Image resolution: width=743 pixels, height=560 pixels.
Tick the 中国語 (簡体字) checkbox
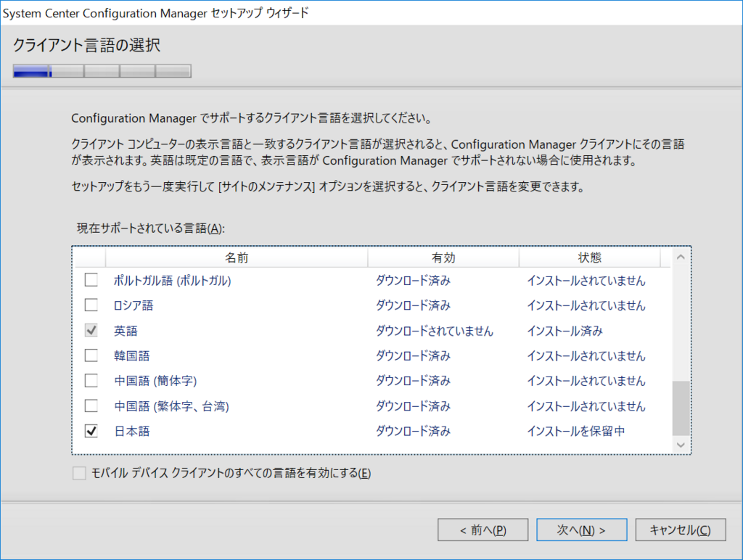91,380
